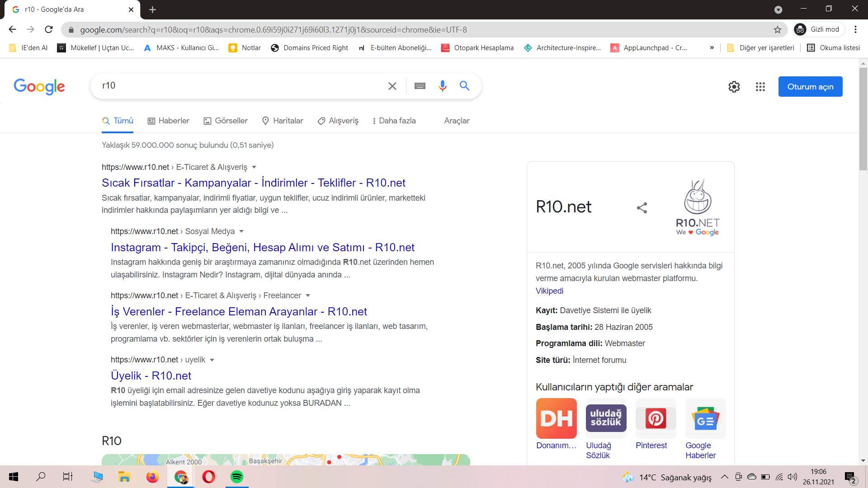Open the on-screen keyboard input tool
The height and width of the screenshot is (488, 868).
click(x=420, y=86)
